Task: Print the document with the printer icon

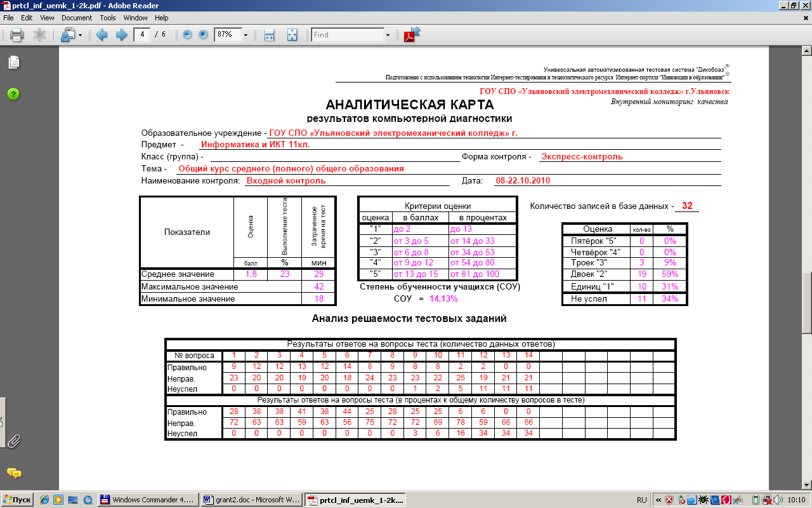Action: click(16, 35)
